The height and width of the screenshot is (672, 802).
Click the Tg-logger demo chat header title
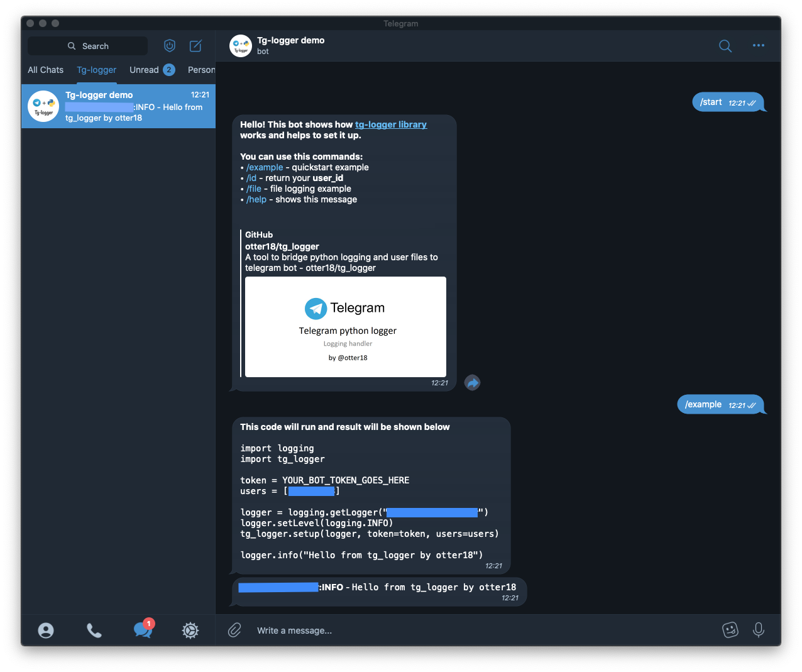coord(291,40)
